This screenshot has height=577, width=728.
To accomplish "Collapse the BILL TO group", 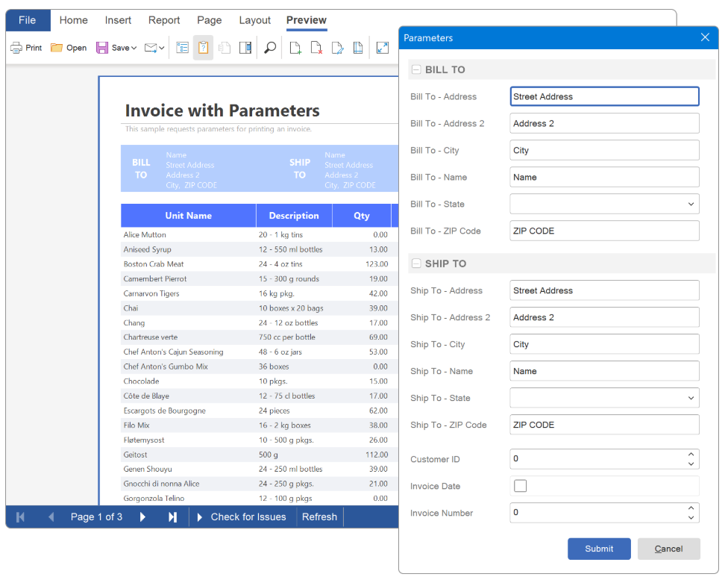I will 416,69.
